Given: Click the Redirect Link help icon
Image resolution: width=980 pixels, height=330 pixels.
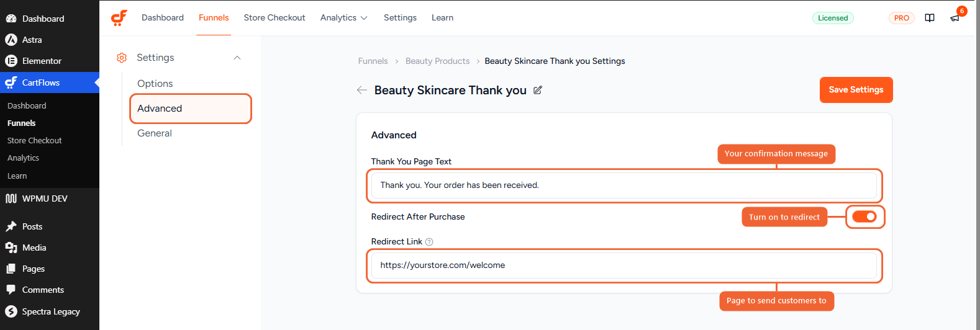Looking at the screenshot, I should (429, 242).
